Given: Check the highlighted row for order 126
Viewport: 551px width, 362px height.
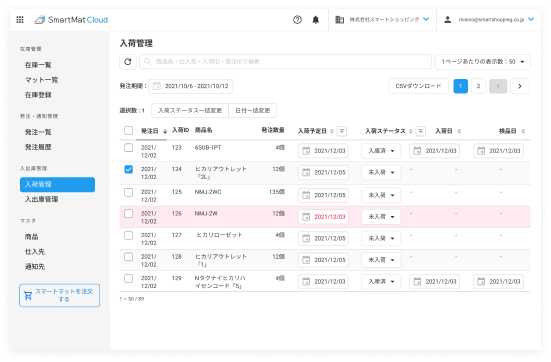Looking at the screenshot, I should (x=129, y=214).
